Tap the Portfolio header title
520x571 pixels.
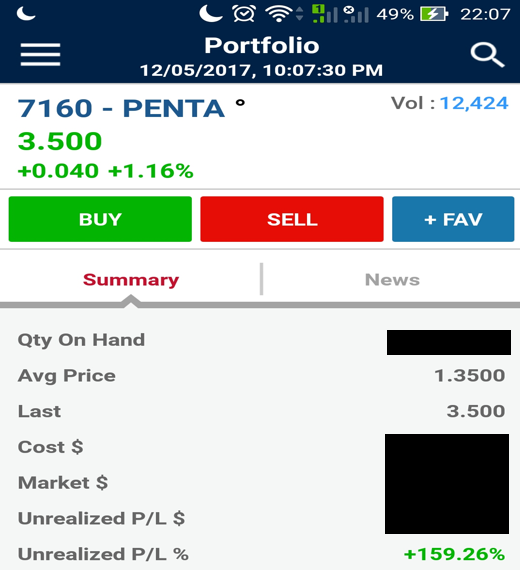[x=261, y=46]
